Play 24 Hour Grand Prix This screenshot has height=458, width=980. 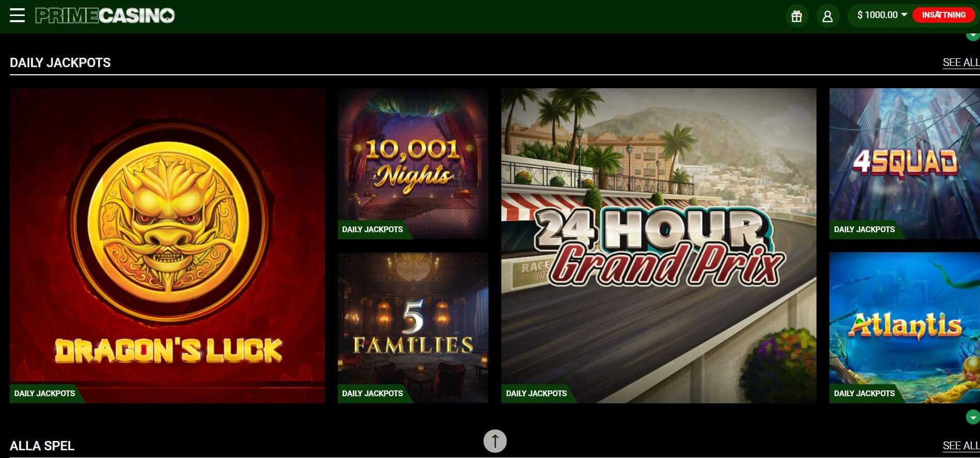coord(659,246)
